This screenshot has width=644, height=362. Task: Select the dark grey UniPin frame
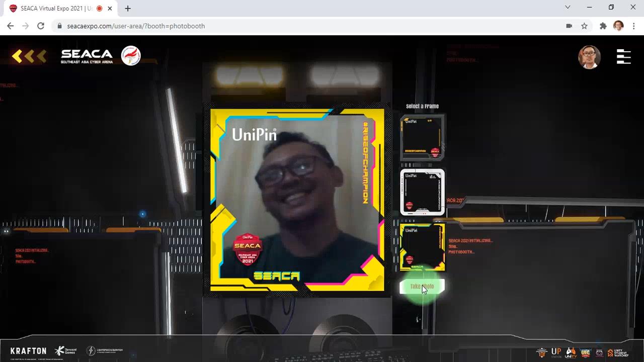point(422,137)
